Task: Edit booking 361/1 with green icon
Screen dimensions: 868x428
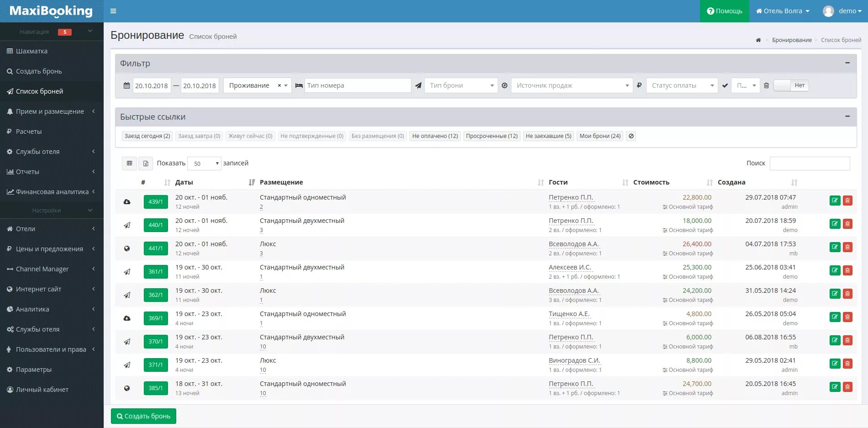Action: point(835,270)
